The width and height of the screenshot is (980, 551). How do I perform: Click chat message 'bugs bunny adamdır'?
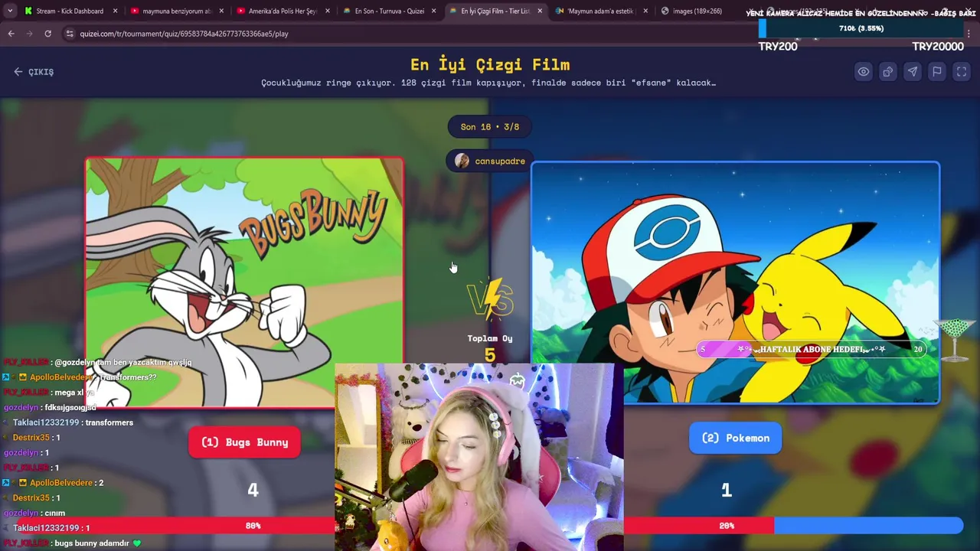91,543
